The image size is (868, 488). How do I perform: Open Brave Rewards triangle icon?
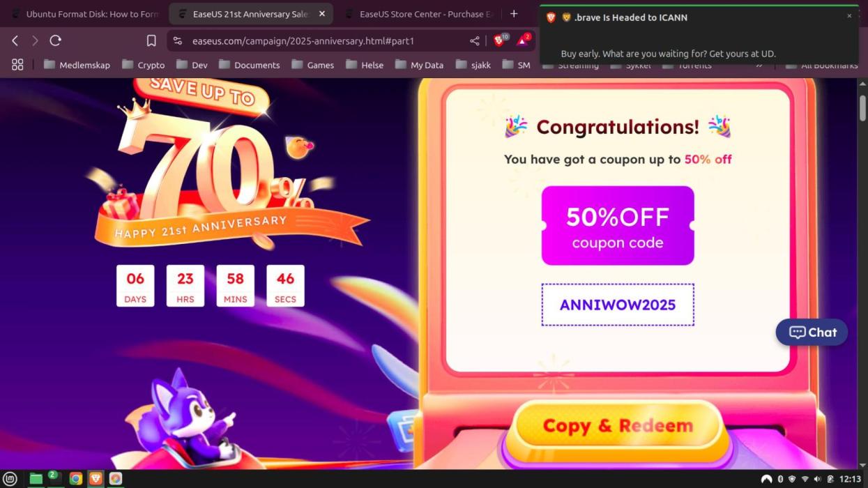point(523,40)
